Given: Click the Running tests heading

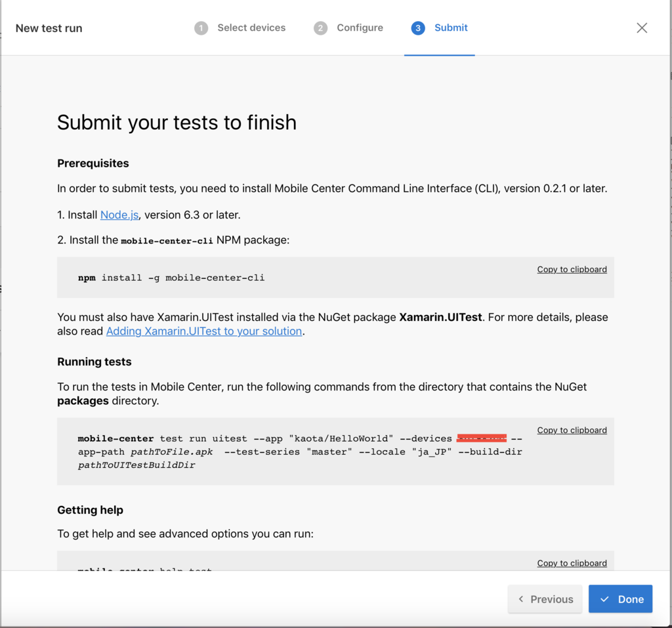Looking at the screenshot, I should 94,362.
